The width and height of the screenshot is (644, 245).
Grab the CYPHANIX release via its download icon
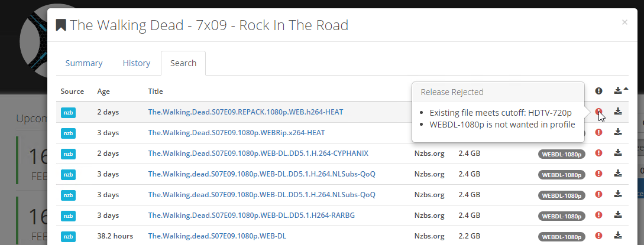pyautogui.click(x=618, y=153)
